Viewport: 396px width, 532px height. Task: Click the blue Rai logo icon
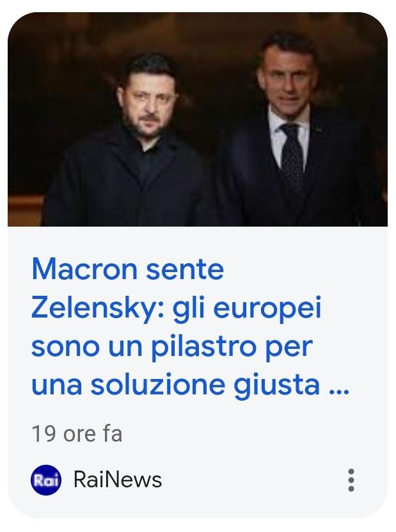pos(46,480)
